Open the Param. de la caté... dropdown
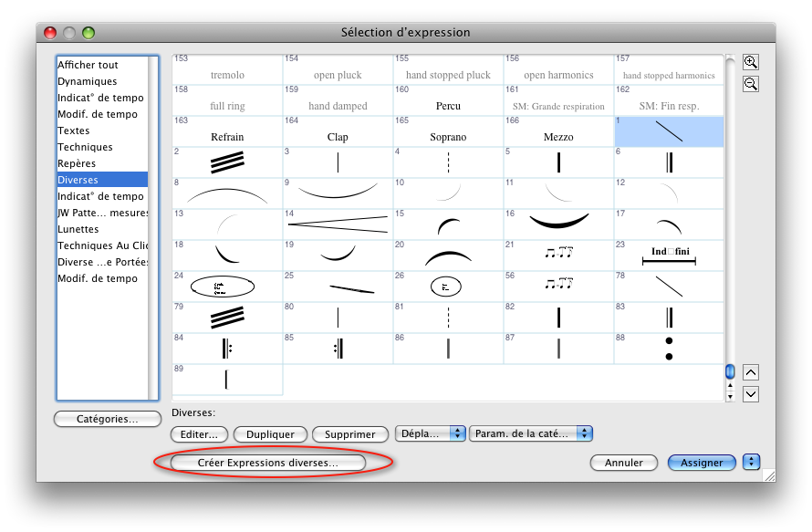Viewport: 812px width, 532px height. coord(531,434)
